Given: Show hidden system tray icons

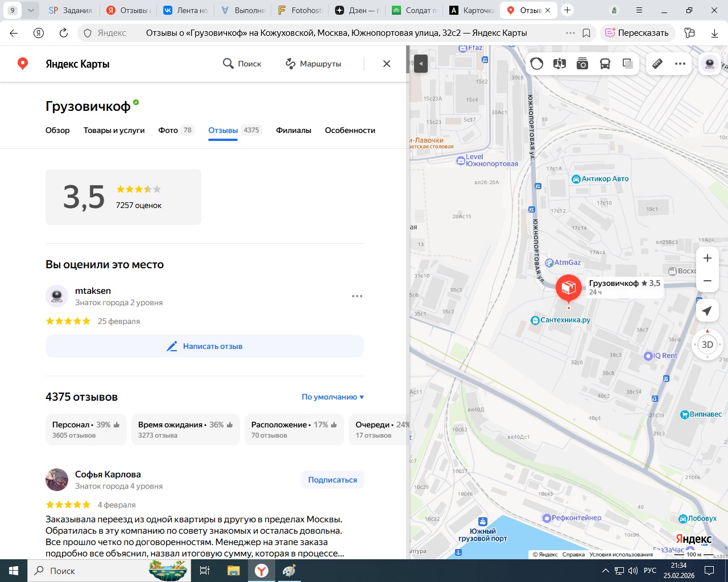Looking at the screenshot, I should (605, 571).
